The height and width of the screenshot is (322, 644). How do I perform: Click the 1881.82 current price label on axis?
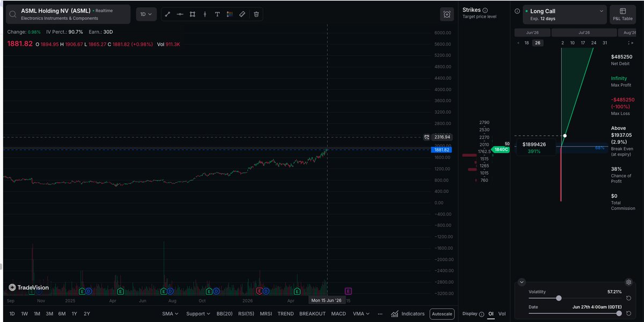pos(442,150)
